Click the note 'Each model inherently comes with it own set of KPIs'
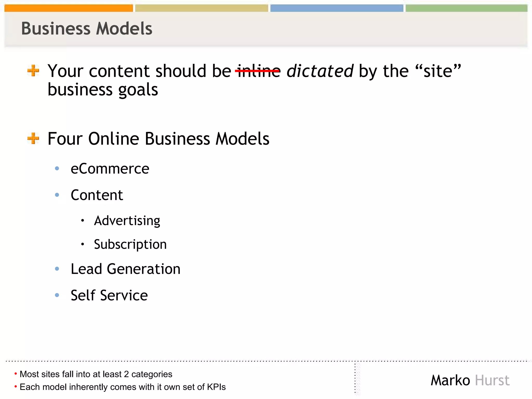Viewport: 532px width, 399px height. click(123, 387)
